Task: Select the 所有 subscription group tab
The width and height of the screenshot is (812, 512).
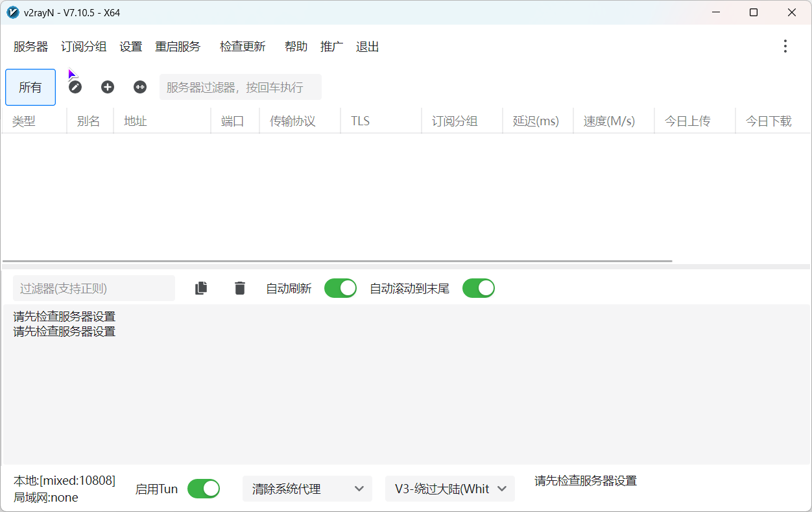Action: coord(30,86)
